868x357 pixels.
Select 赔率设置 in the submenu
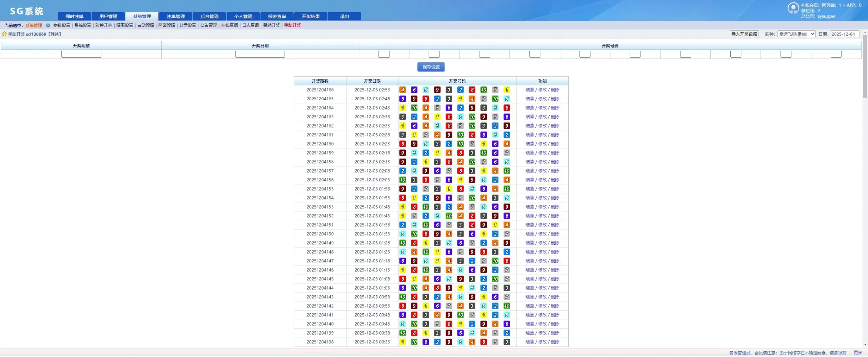(x=124, y=25)
